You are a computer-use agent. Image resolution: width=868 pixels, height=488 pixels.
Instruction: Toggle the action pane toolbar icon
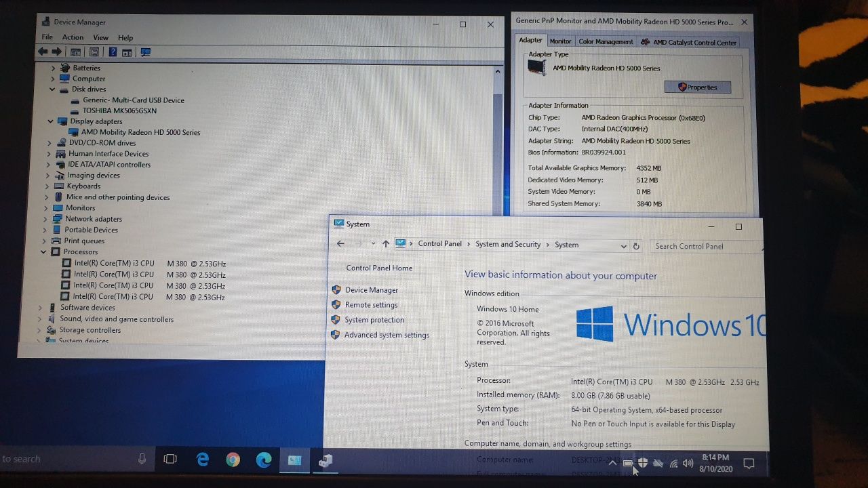click(127, 52)
